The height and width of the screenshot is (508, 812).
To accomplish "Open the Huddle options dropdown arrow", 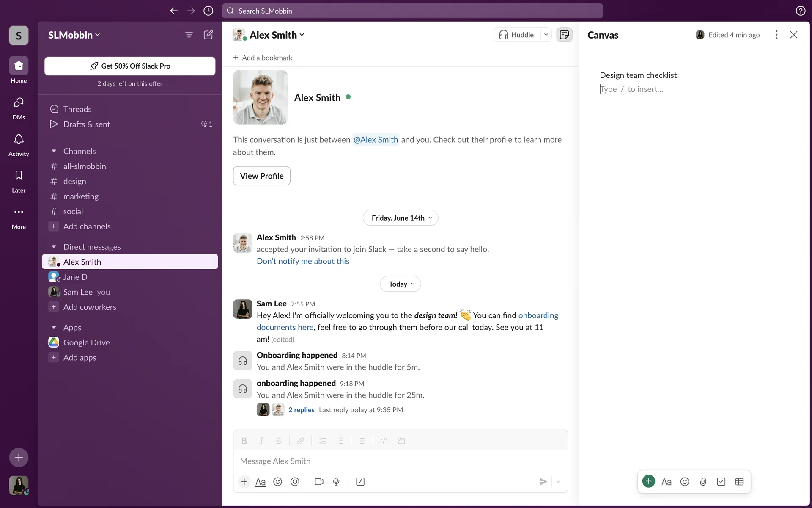I will (546, 35).
